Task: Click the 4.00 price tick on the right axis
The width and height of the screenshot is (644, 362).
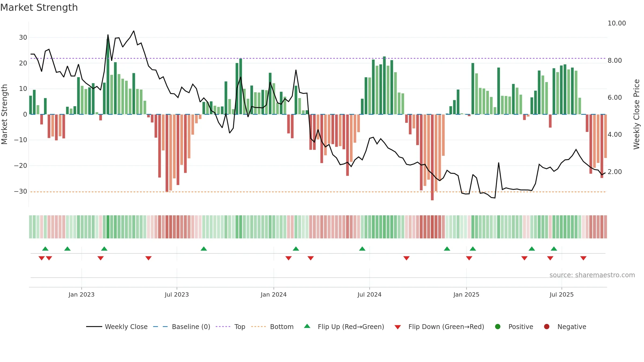Action: point(615,135)
